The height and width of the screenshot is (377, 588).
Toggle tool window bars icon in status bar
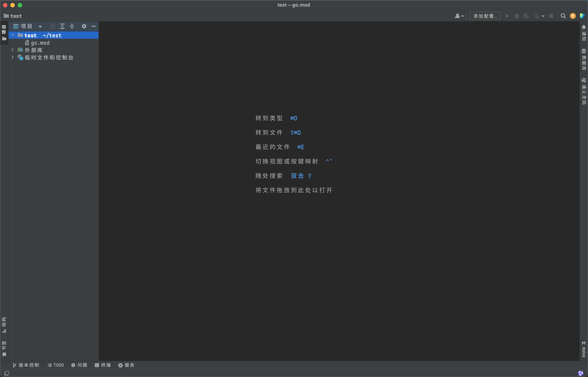pyautogui.click(x=7, y=373)
